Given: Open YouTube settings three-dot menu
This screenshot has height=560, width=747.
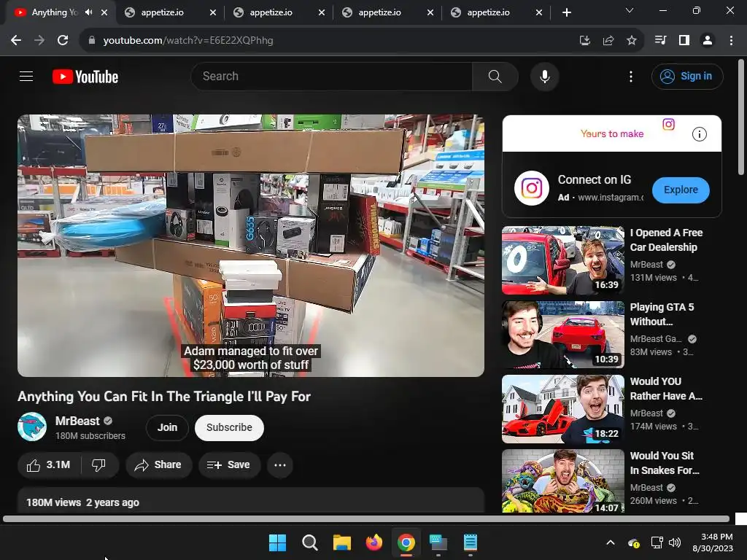Looking at the screenshot, I should pyautogui.click(x=631, y=76).
